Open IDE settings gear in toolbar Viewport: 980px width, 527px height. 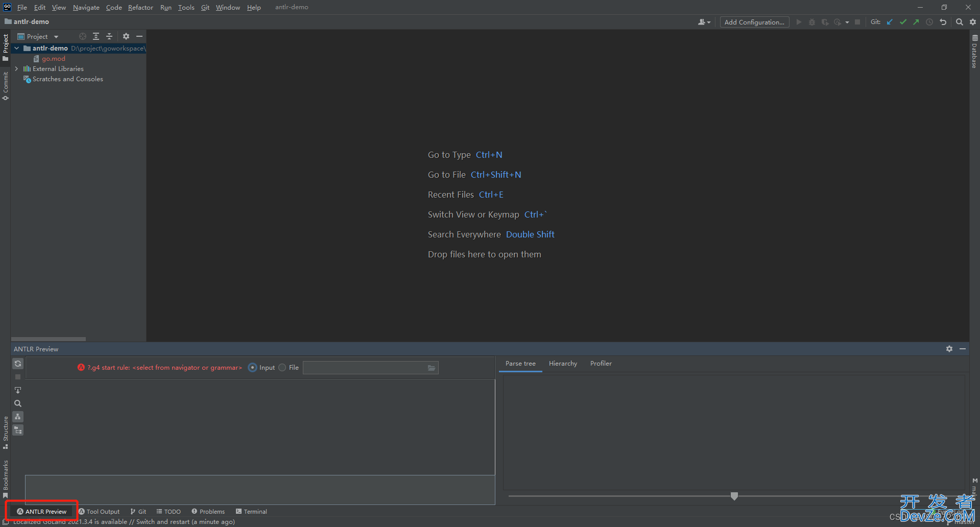(973, 22)
